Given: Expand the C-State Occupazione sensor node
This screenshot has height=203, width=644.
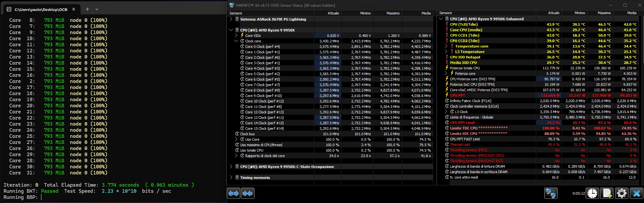Looking at the screenshot, I should [x=231, y=167].
